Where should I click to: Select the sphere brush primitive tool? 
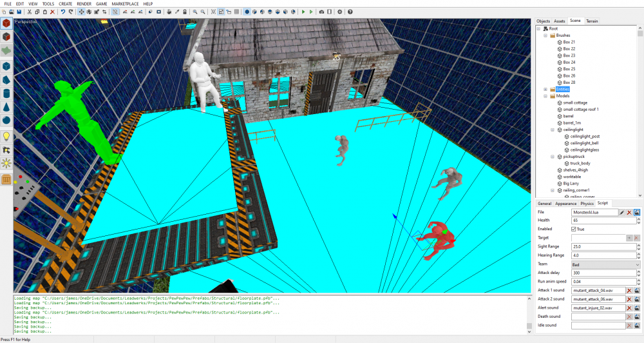click(6, 120)
